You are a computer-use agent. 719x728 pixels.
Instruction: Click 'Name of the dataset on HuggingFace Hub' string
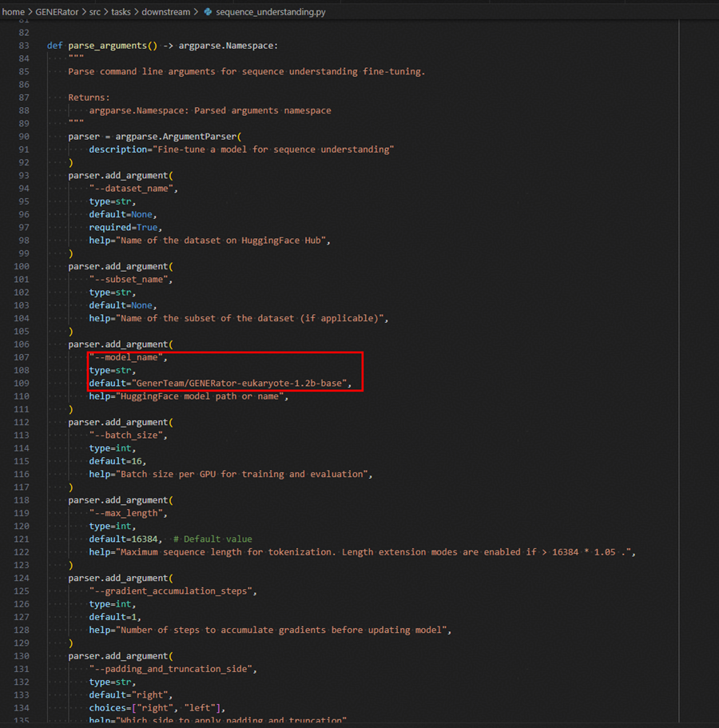(220, 241)
